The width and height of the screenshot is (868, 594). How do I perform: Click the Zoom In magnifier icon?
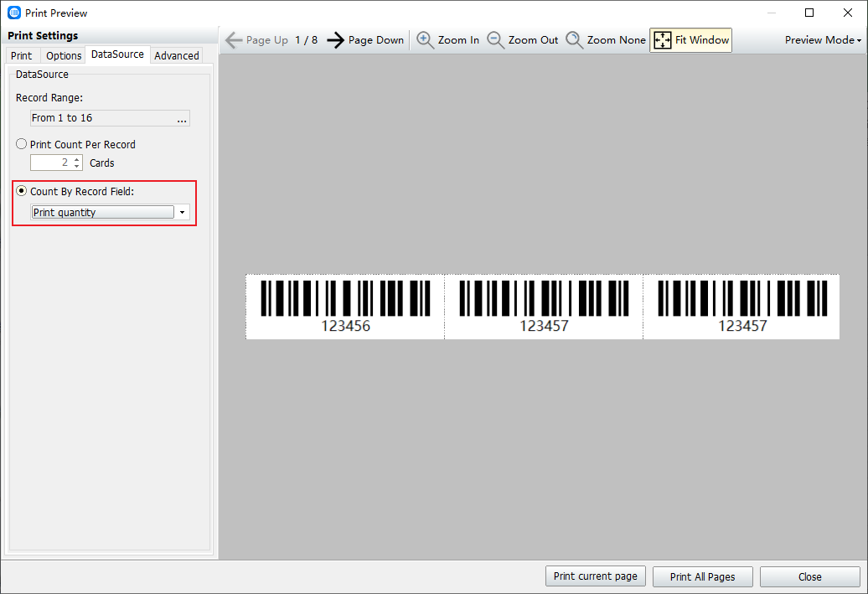[x=425, y=40]
